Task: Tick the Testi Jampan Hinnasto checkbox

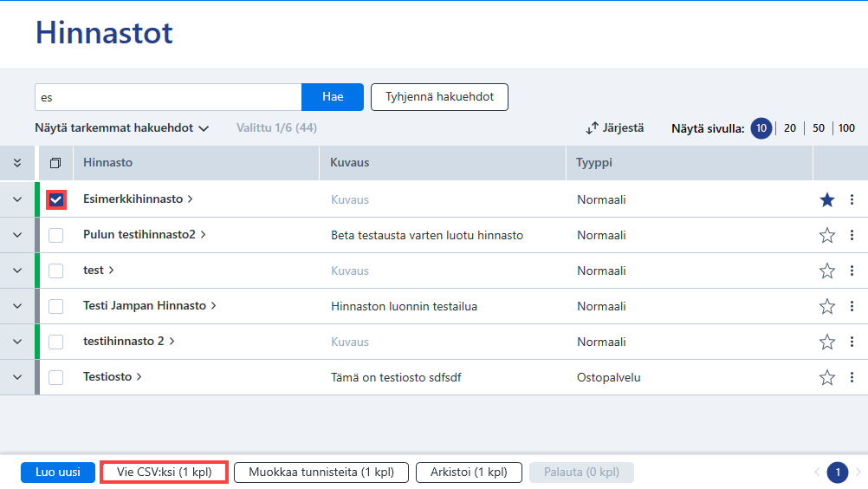Action: 56,306
